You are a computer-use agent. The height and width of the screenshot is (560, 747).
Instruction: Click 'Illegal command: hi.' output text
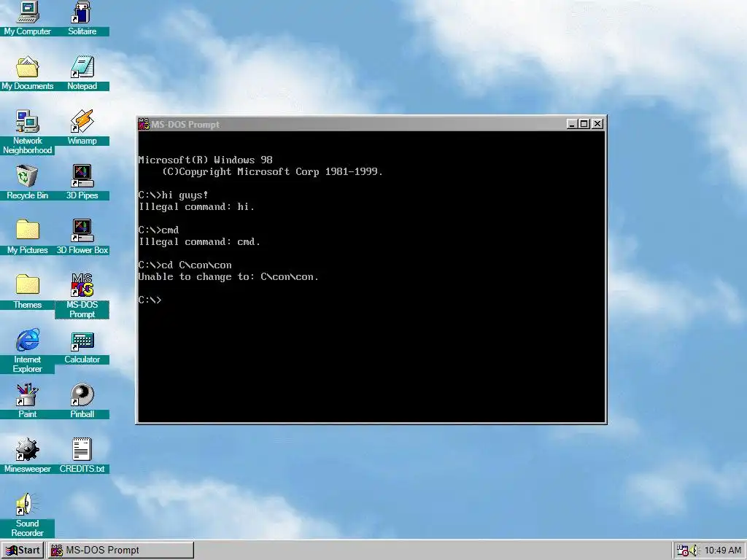(197, 206)
